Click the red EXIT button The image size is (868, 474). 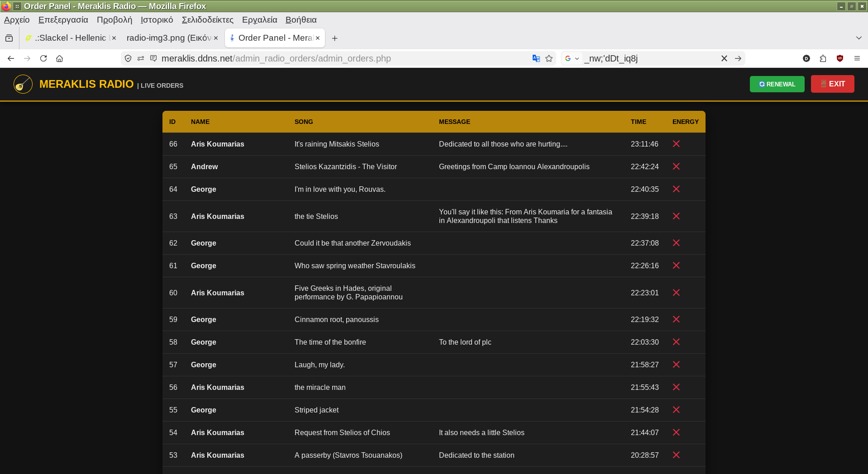click(x=832, y=84)
